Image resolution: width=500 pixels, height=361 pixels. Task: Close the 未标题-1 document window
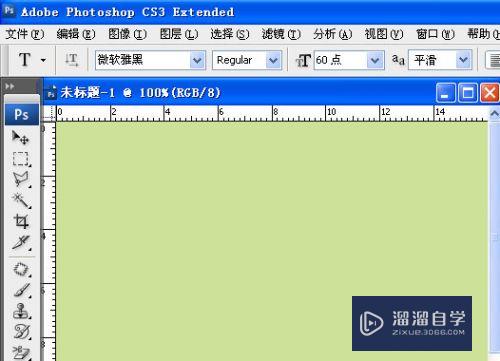(490, 93)
